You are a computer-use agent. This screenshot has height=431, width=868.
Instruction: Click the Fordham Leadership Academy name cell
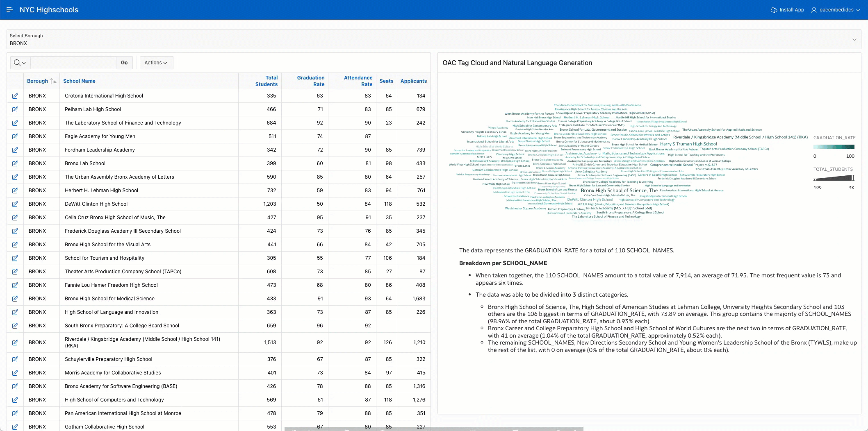pyautogui.click(x=100, y=150)
